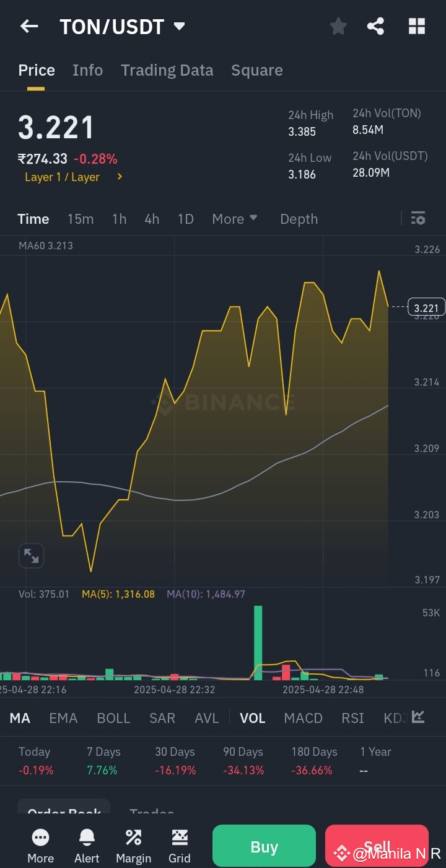This screenshot has height=868, width=446.
Task: Tap the large 3.221 price at top
Action: (56, 128)
